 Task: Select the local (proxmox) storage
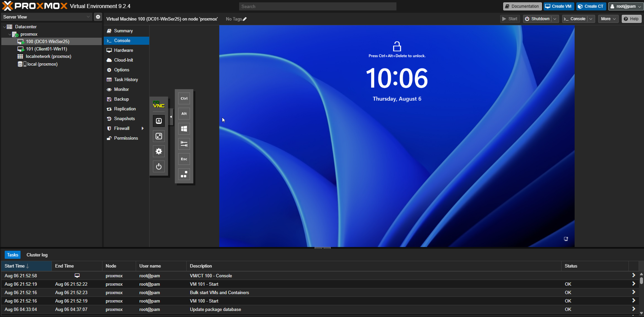(42, 64)
